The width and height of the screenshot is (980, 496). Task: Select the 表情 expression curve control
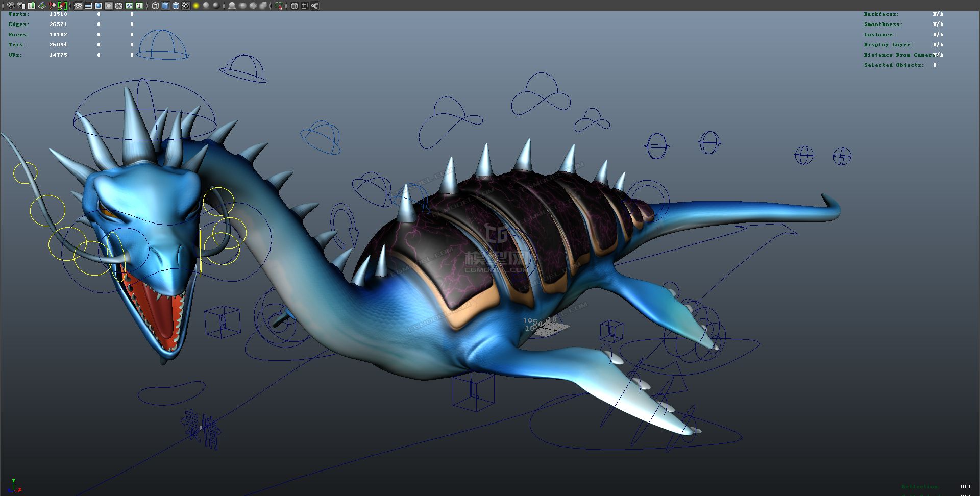pyautogui.click(x=202, y=429)
